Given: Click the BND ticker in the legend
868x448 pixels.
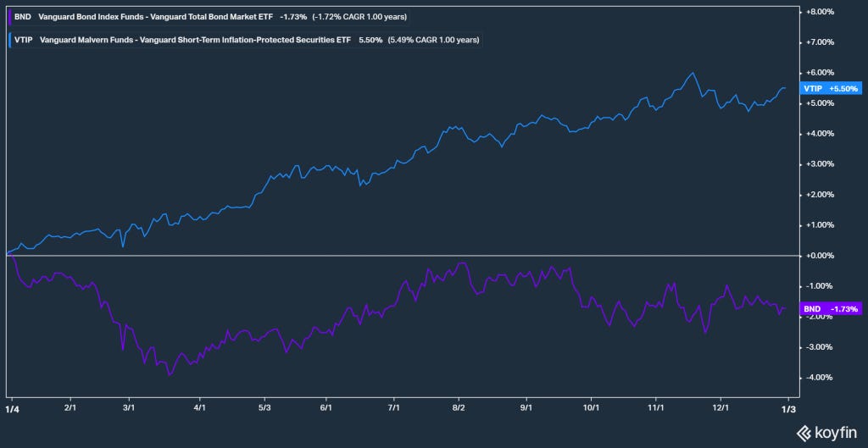Looking at the screenshot, I should click(23, 17).
